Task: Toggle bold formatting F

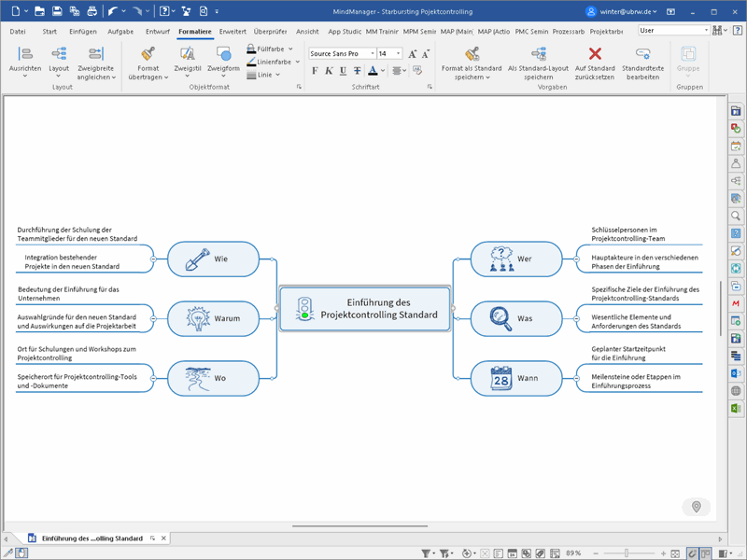Action: [x=315, y=71]
